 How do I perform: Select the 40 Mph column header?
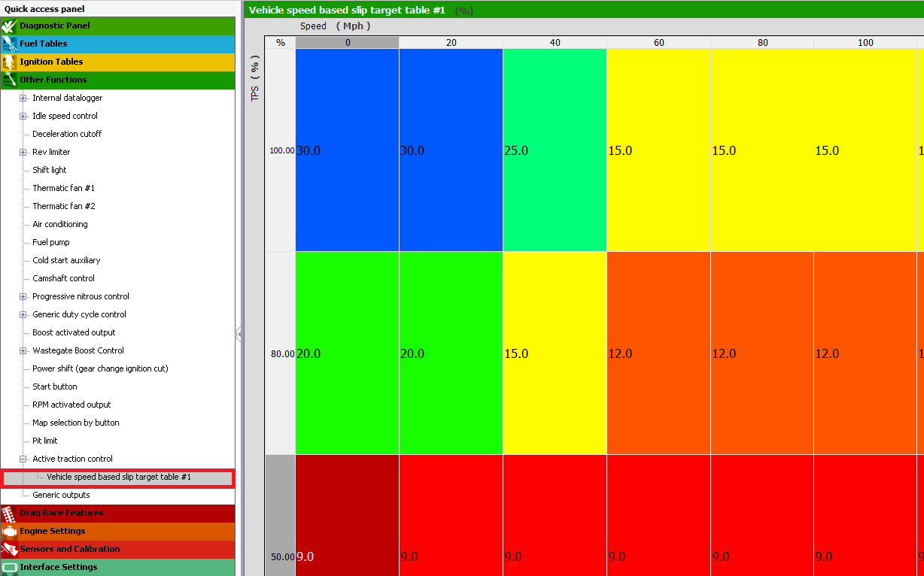coord(555,43)
